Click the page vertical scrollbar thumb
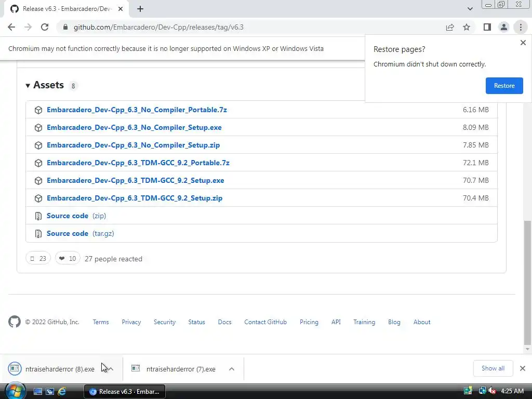The image size is (532, 399). tap(527, 282)
